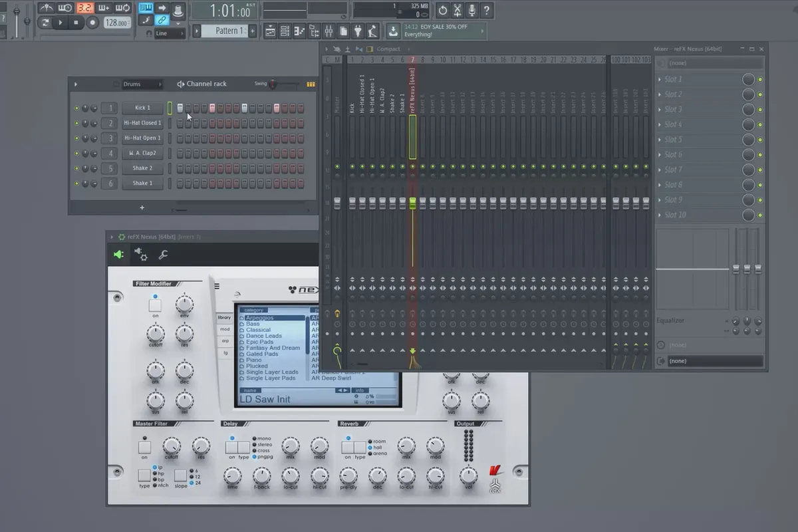
Task: Mute the Shake 1 channel green light
Action: pos(77,184)
